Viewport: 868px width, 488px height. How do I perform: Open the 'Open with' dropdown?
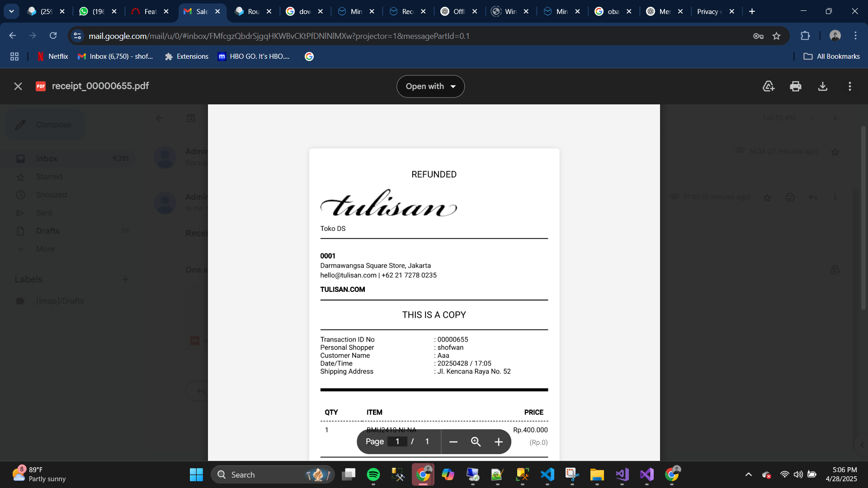[x=430, y=86]
